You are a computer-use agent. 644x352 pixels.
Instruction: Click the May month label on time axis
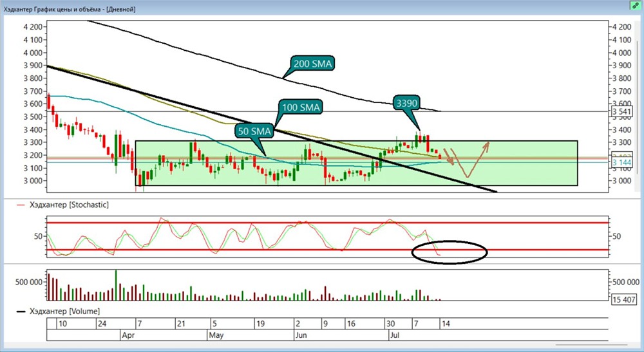coord(216,335)
